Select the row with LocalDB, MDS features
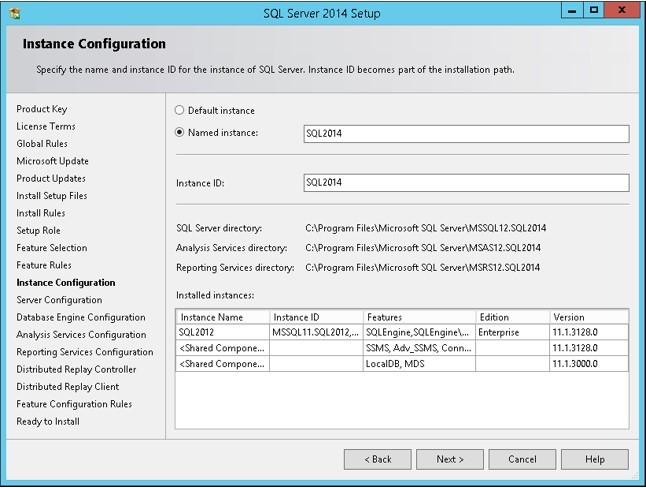 pyautogui.click(x=418, y=364)
